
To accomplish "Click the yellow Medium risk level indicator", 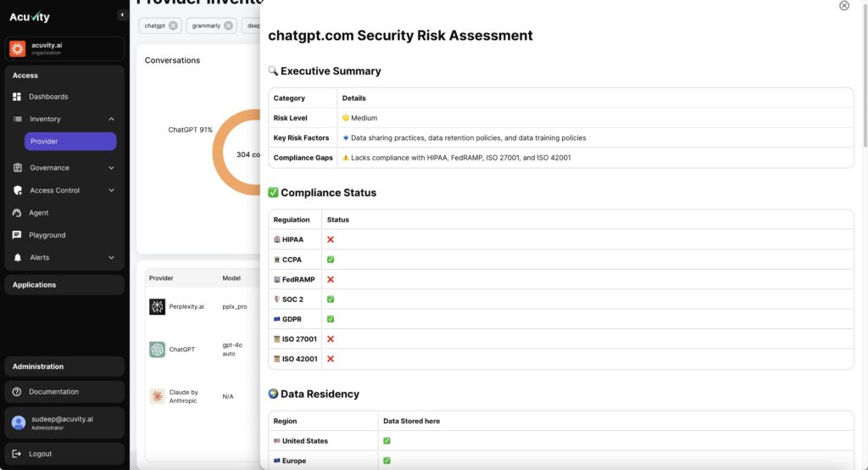I will click(x=346, y=118).
